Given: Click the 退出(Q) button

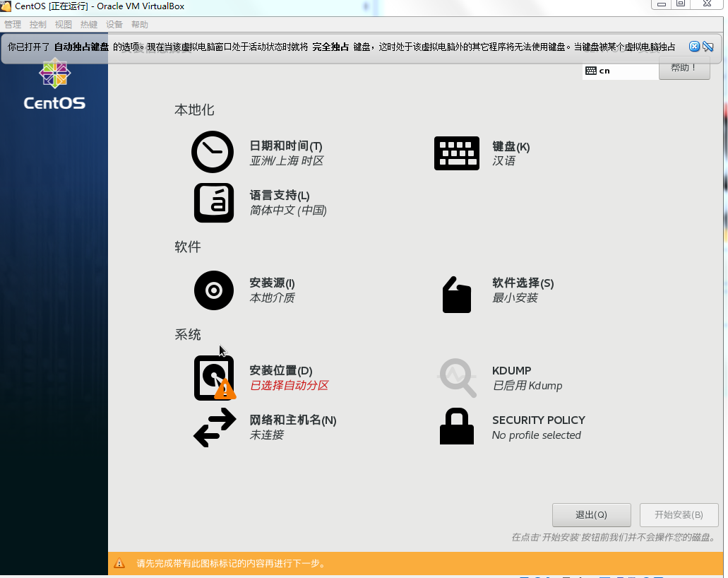Looking at the screenshot, I should click(x=592, y=515).
